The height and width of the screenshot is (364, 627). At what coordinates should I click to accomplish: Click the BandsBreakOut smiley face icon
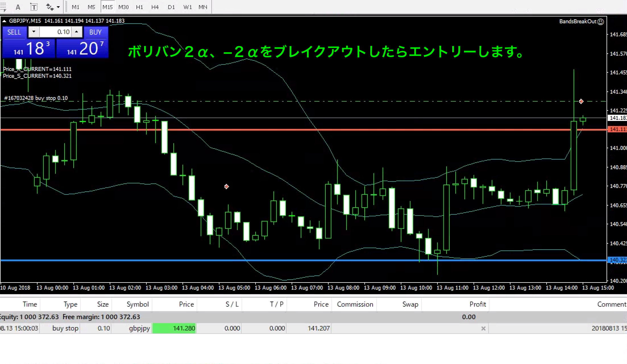(x=601, y=22)
